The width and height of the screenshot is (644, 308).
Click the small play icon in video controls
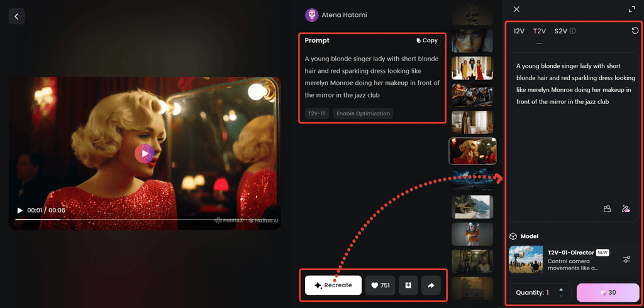(x=19, y=210)
